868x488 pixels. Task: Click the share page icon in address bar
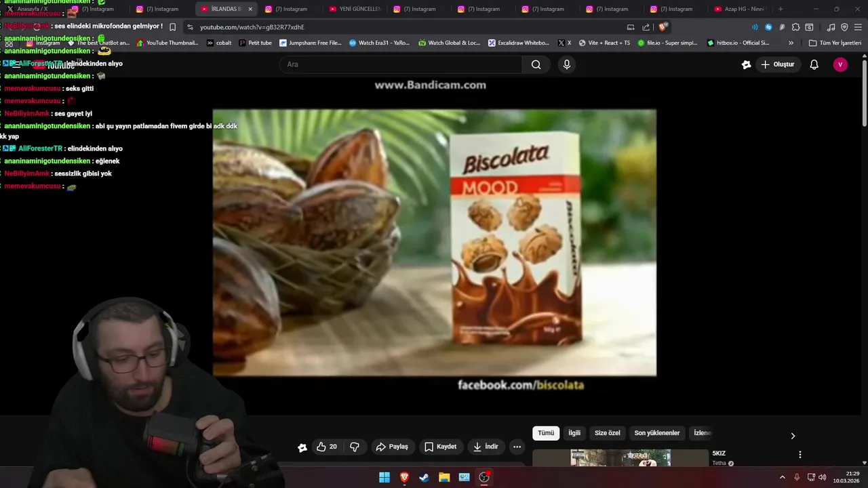click(x=646, y=27)
